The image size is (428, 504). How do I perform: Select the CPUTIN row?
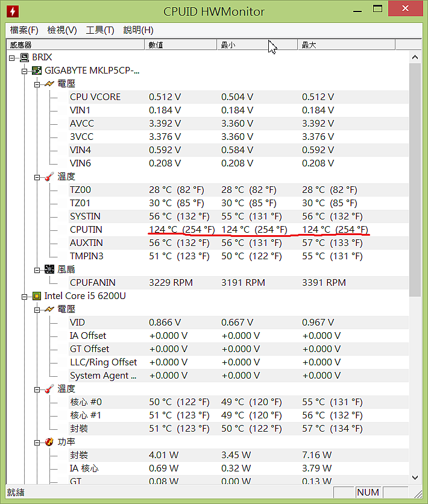(x=239, y=230)
